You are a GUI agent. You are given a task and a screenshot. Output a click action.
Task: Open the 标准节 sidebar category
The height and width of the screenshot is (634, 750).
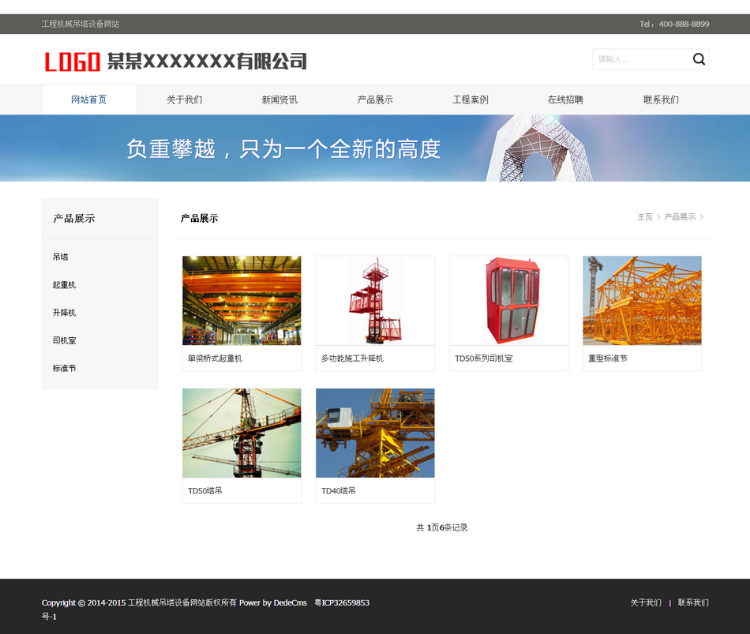[64, 368]
